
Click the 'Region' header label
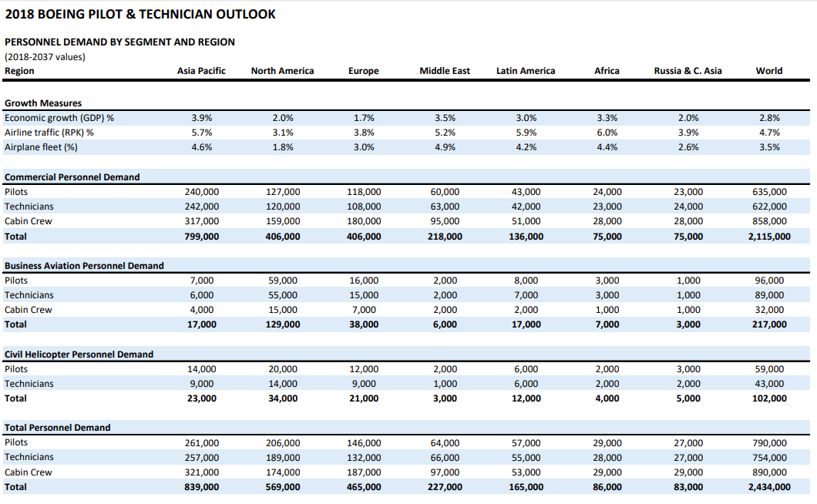click(19, 71)
